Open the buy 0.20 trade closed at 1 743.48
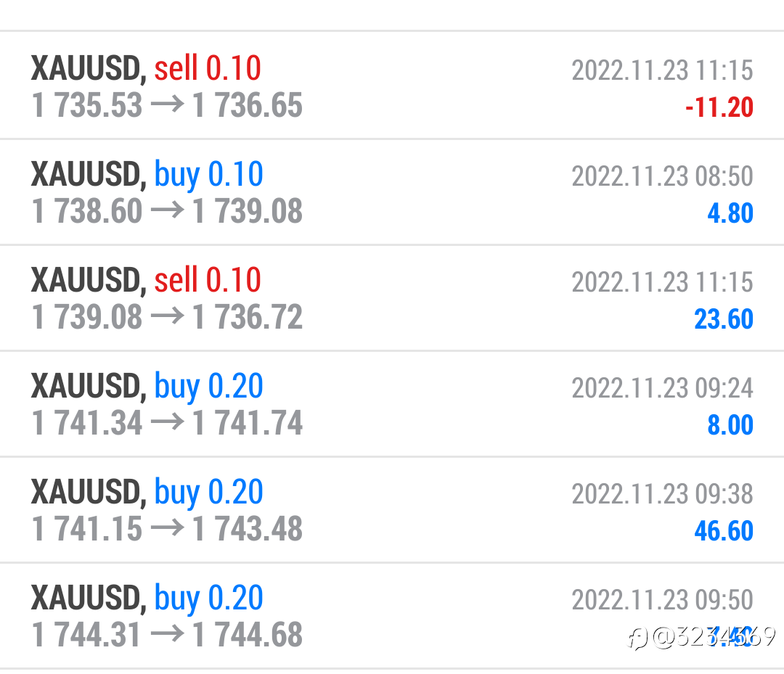 pyautogui.click(x=392, y=509)
